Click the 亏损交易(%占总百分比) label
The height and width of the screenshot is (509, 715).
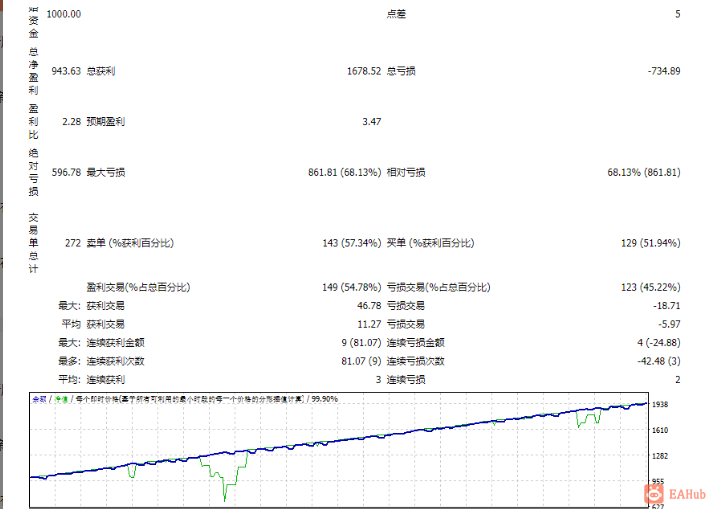tap(438, 287)
